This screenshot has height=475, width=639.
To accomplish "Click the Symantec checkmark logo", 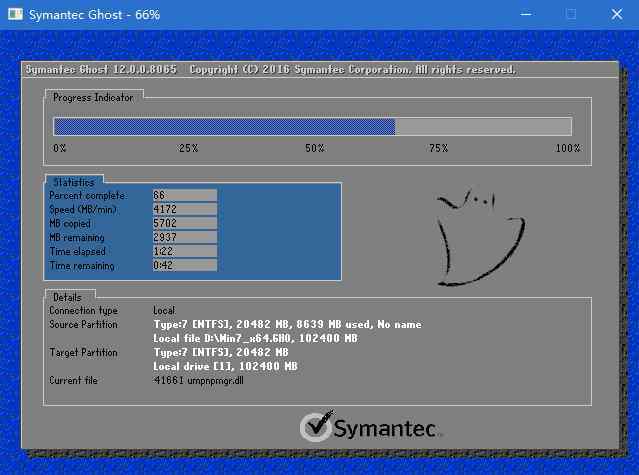I will pyautogui.click(x=315, y=428).
